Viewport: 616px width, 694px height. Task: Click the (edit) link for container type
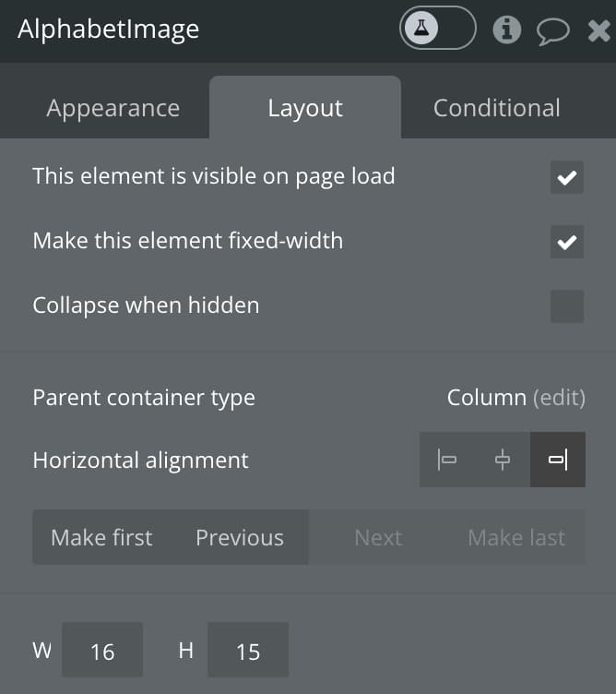coord(559,398)
